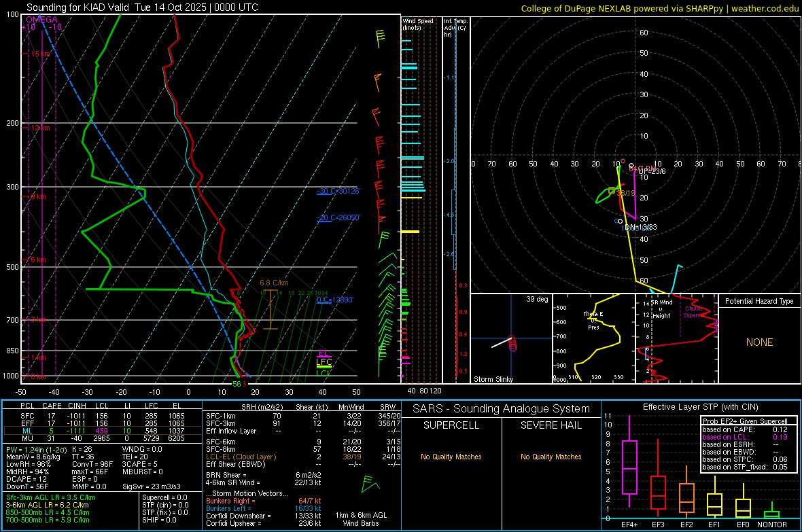Image resolution: width=802 pixels, height=532 pixels.
Task: Click the 'SR Wind v. Height' panel label
Action: (x=662, y=309)
